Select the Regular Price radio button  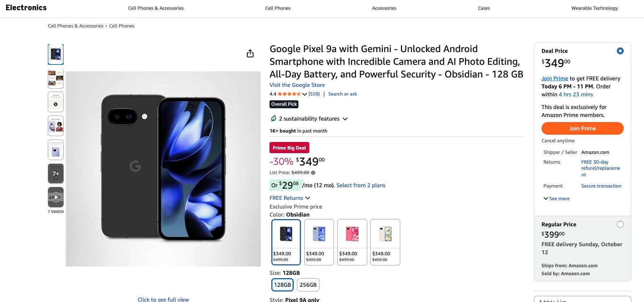coord(620,225)
